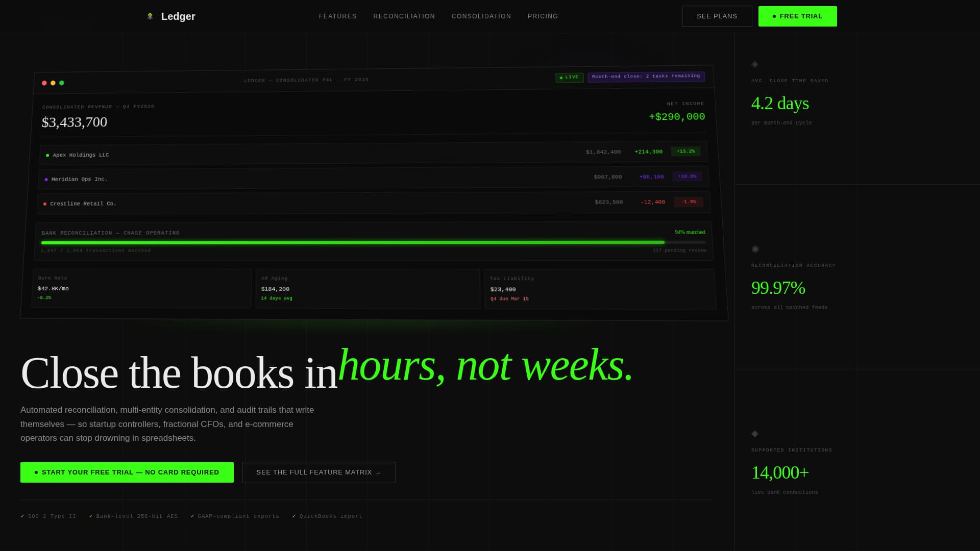
Task: Click the diamond icon above Avg. Close Time Saved
Action: tap(755, 64)
